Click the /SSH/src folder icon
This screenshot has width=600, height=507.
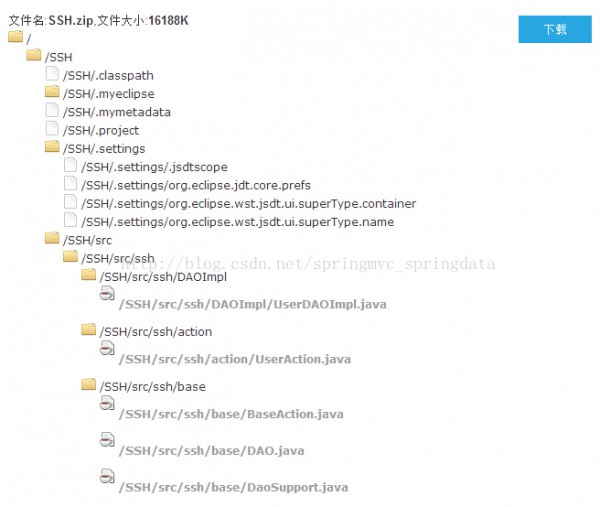(52, 238)
